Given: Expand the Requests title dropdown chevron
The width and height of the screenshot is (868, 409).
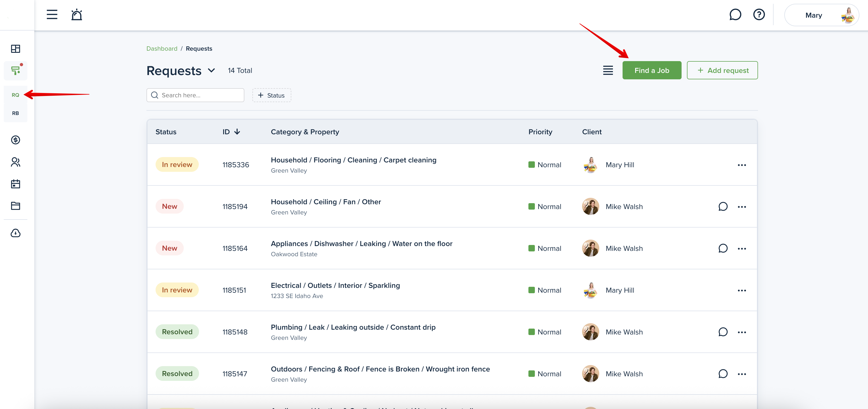Looking at the screenshot, I should click(x=211, y=70).
